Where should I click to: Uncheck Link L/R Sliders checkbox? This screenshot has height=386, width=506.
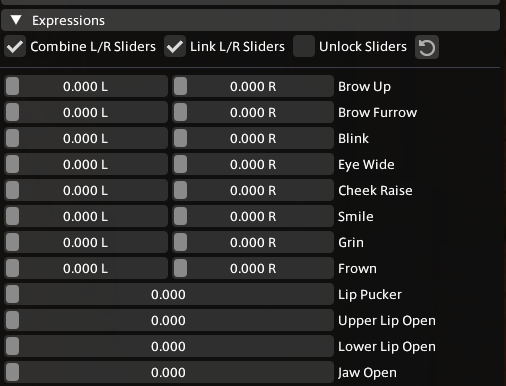pyautogui.click(x=175, y=46)
